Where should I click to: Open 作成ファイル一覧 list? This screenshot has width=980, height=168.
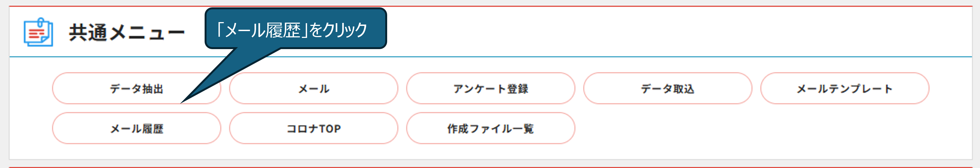(491, 128)
